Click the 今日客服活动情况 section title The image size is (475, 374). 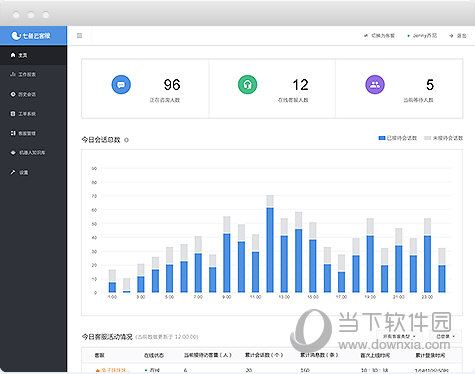point(107,337)
